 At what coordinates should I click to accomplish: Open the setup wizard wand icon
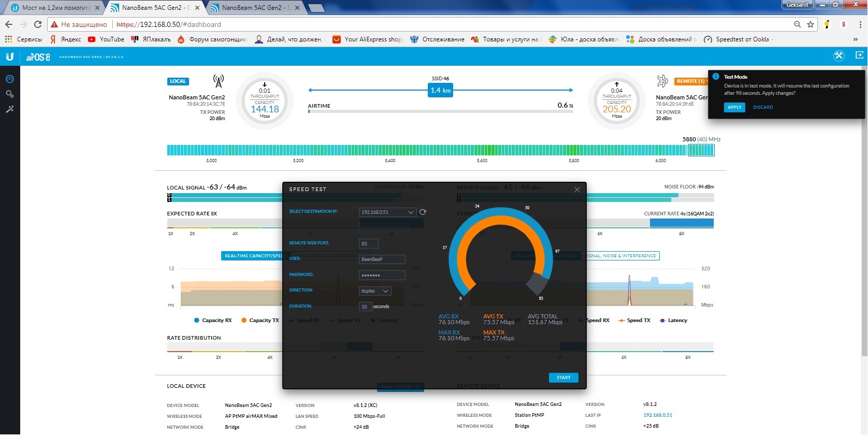tap(9, 109)
